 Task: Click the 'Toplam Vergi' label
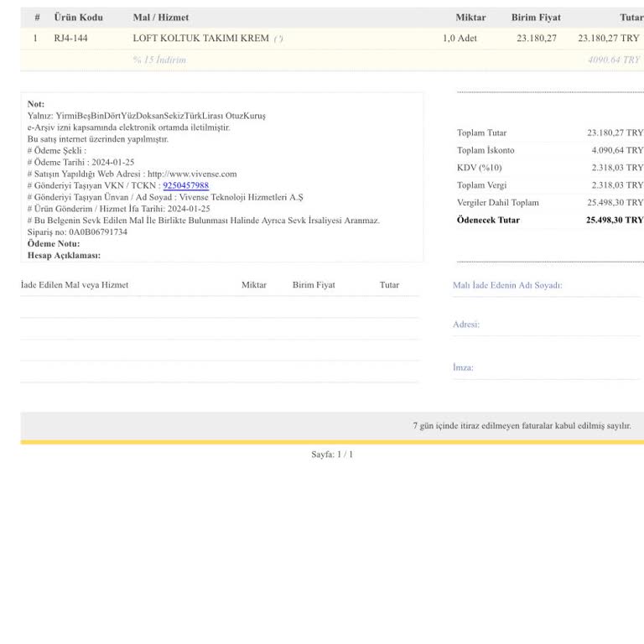(481, 185)
